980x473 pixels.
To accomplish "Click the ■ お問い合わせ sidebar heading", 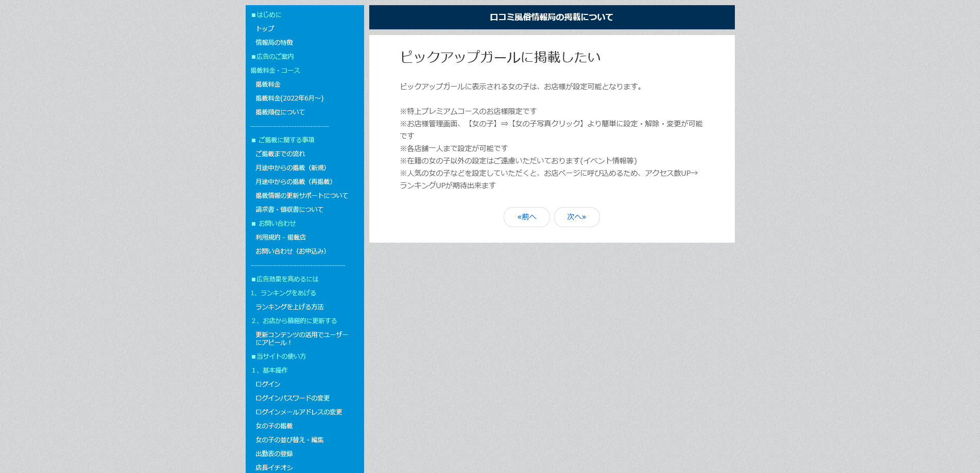I will [x=273, y=224].
